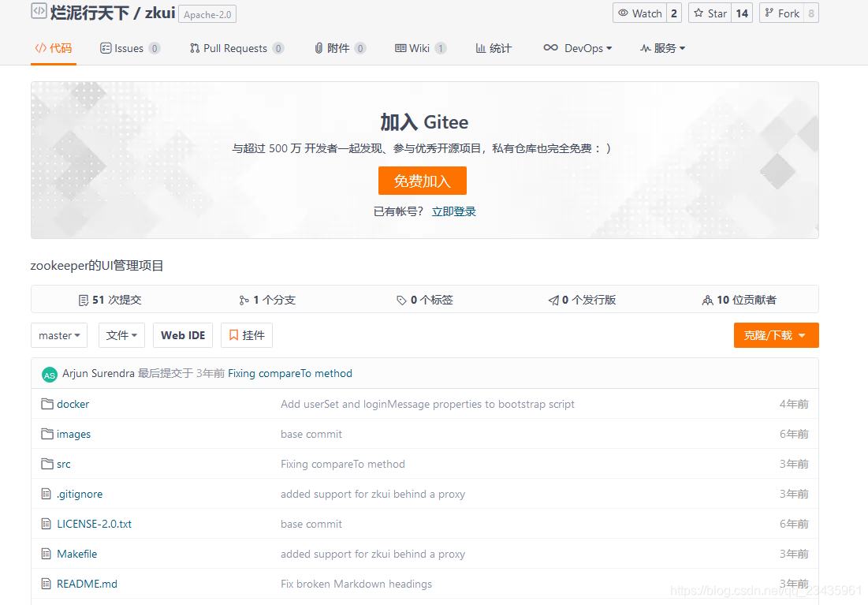Click the commits document icon next to 51
Viewport: 868px width, 605px height.
pos(84,301)
